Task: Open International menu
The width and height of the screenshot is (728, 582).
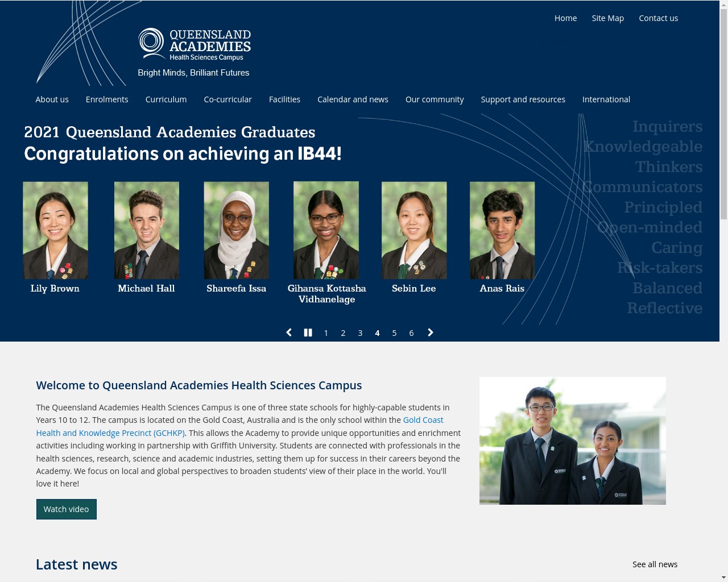Action: pyautogui.click(x=606, y=99)
